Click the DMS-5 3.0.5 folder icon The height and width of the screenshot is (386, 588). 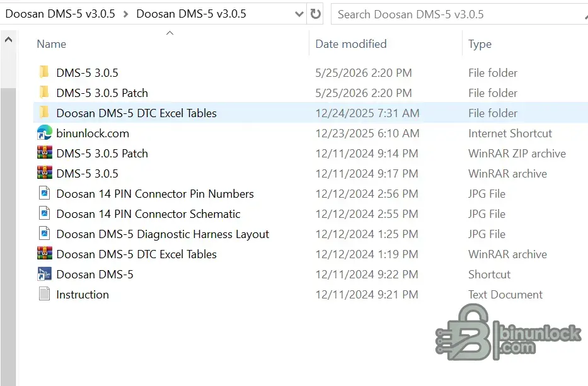[44, 72]
